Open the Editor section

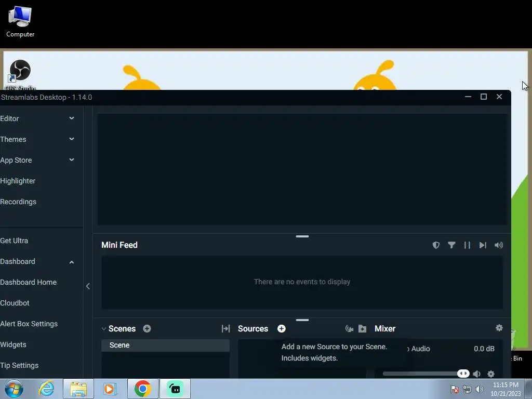tap(9, 118)
